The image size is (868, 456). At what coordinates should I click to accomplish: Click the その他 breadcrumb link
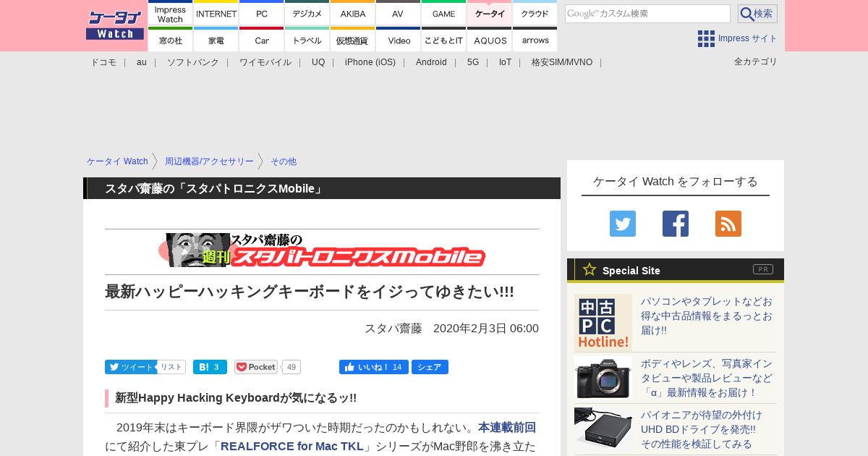[x=284, y=161]
